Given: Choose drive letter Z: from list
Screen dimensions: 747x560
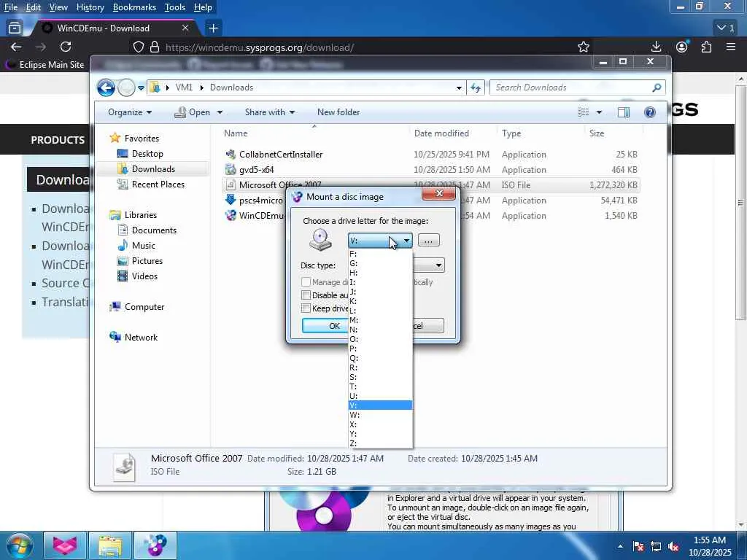Looking at the screenshot, I should (380, 443).
